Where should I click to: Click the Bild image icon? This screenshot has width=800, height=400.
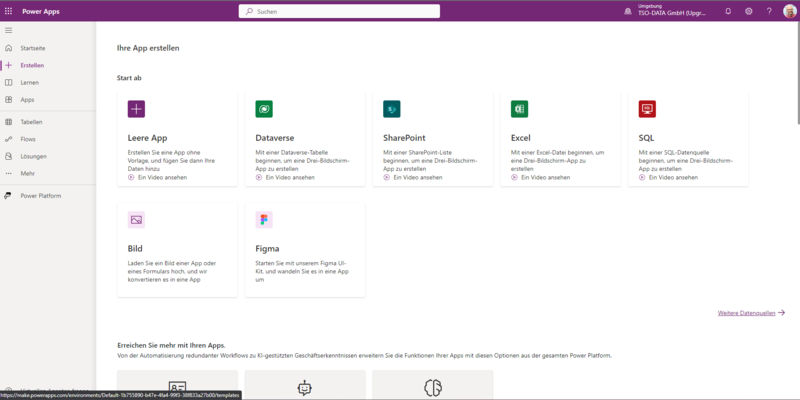tap(136, 220)
